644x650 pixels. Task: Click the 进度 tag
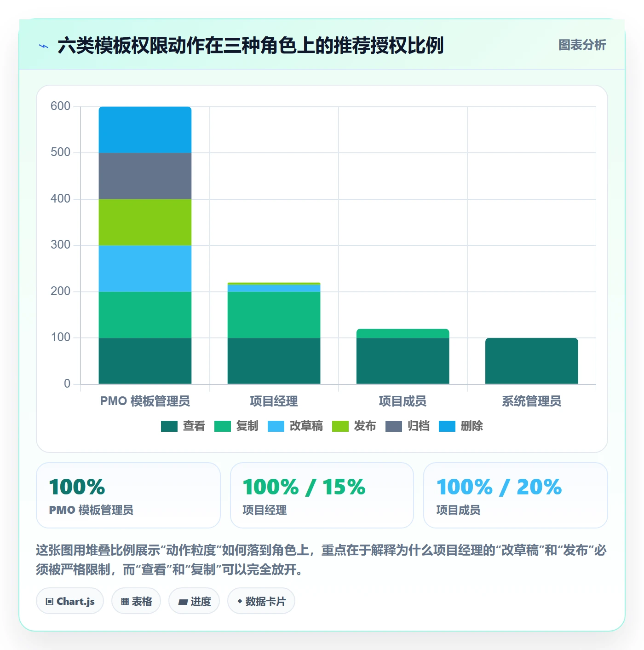[194, 601]
